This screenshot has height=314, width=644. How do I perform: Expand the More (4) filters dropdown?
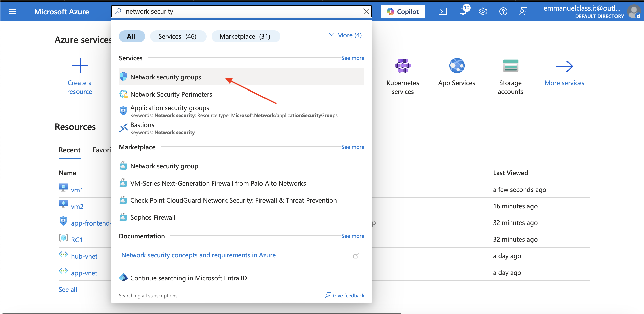(x=345, y=35)
